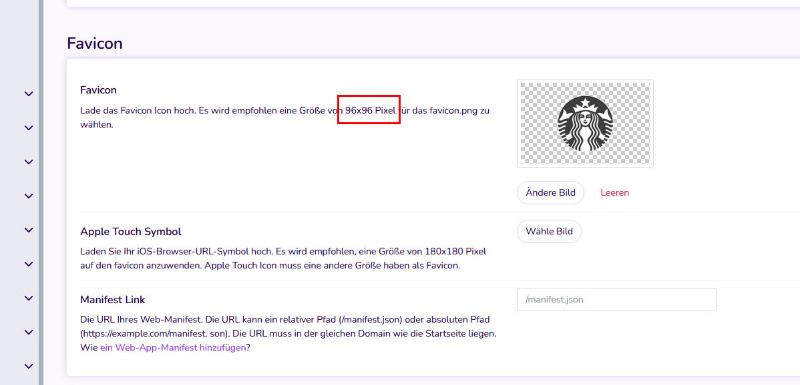Expand sidebar chevron beside Favicon label
Screen dimensions: 800x385
(x=29, y=94)
